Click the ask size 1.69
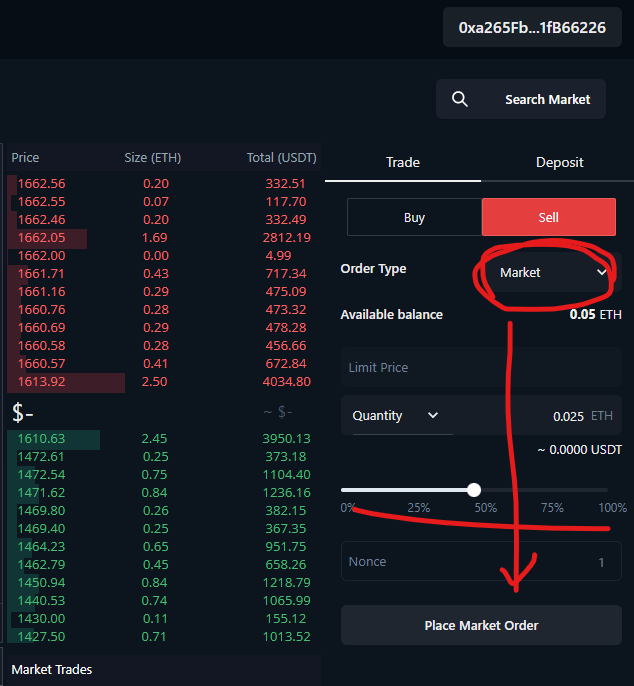 point(154,237)
